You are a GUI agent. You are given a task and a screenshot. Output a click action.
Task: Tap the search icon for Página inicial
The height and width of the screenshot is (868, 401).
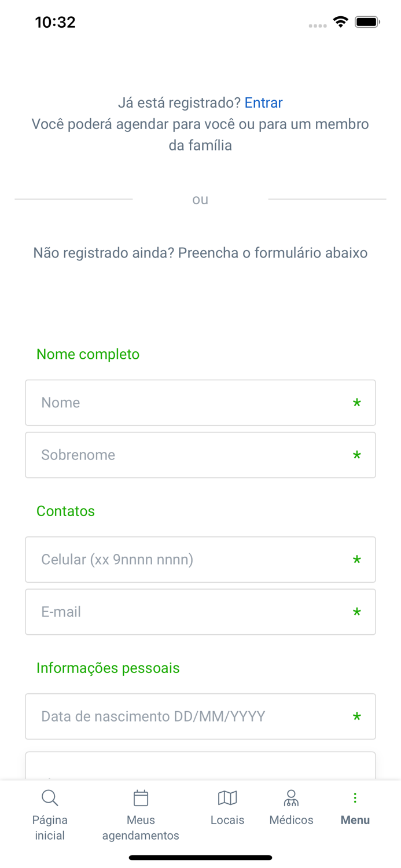pyautogui.click(x=50, y=797)
